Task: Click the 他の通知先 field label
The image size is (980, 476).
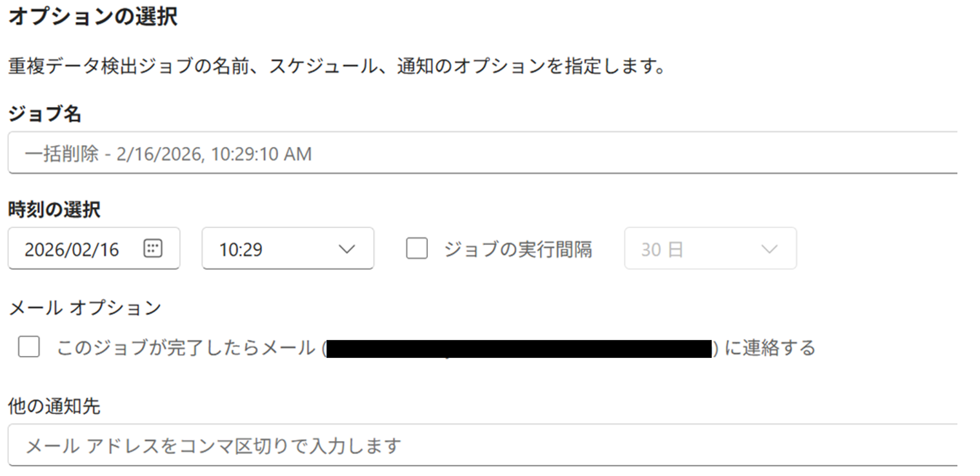Action: coord(54,406)
